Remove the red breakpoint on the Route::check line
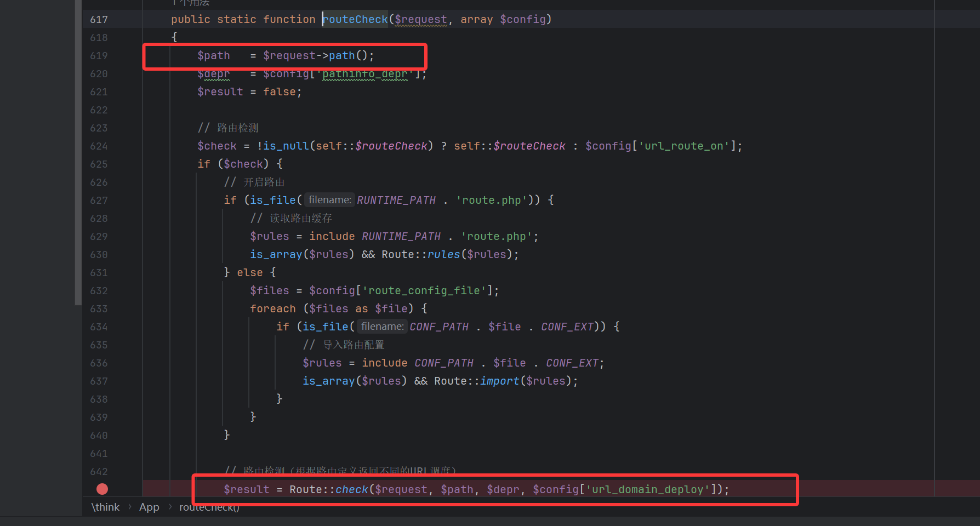 (x=102, y=489)
